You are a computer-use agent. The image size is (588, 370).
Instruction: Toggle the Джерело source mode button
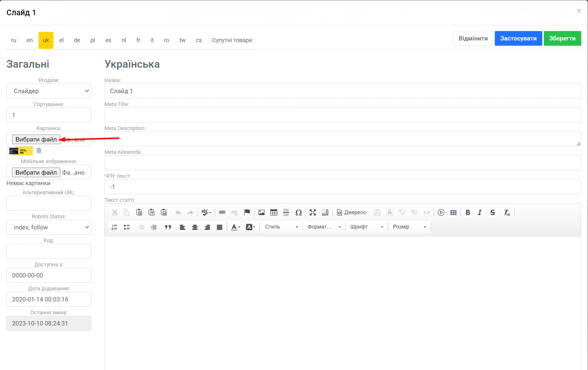[x=351, y=212]
